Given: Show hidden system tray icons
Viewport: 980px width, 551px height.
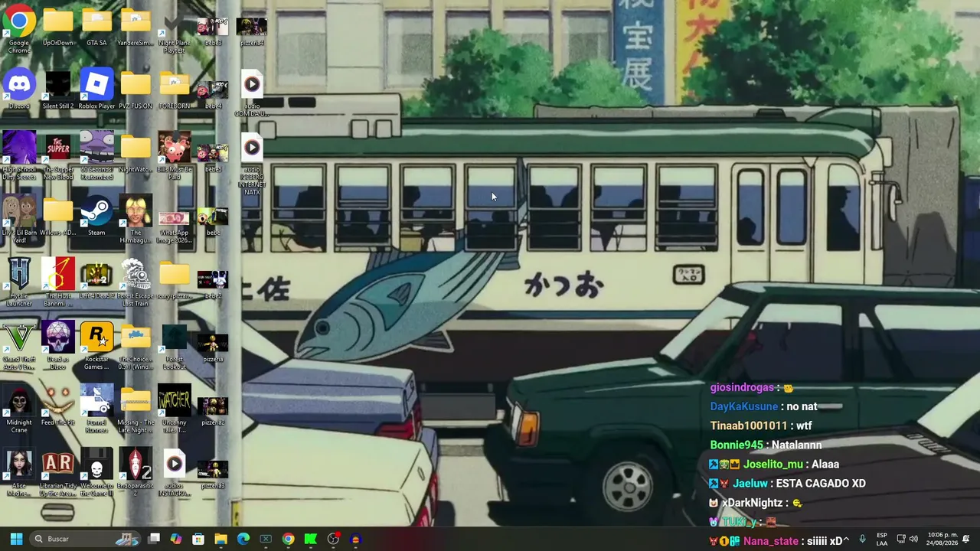Looking at the screenshot, I should [x=845, y=540].
